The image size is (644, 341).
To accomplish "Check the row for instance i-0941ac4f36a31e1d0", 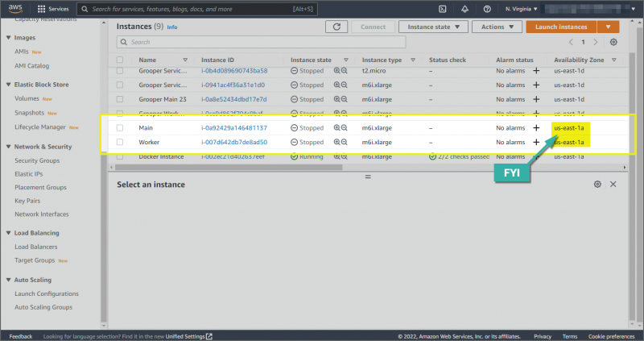I will [x=119, y=85].
